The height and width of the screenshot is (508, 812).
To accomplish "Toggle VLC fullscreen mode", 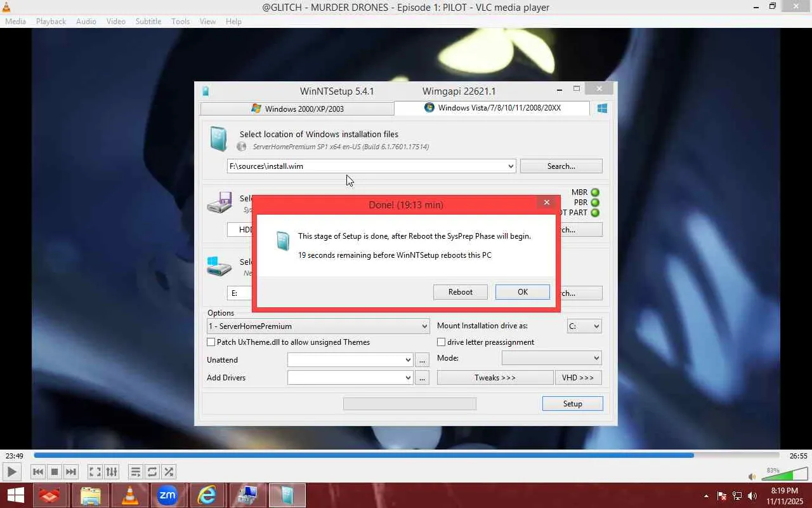I will click(95, 472).
